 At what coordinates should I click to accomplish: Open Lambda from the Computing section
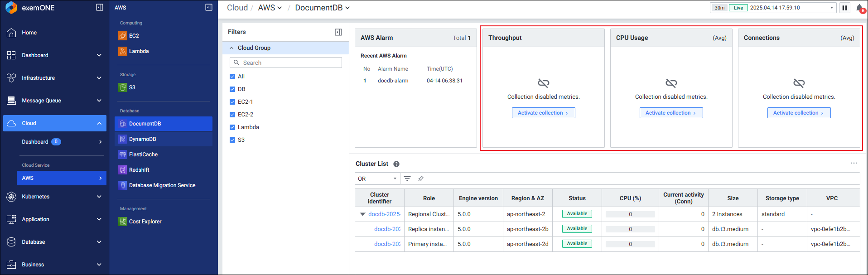tap(139, 51)
